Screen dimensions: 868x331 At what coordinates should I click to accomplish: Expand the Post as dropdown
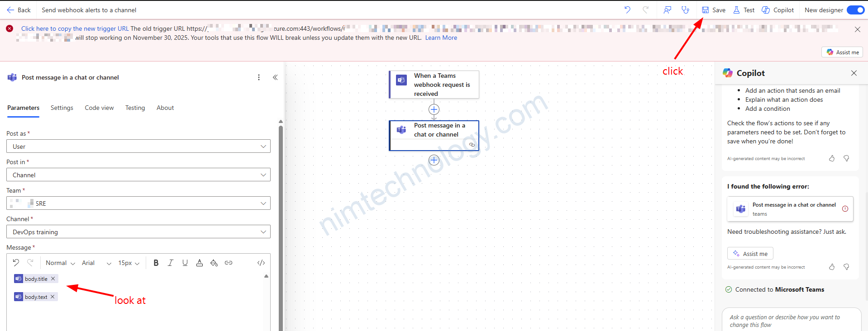(138, 147)
